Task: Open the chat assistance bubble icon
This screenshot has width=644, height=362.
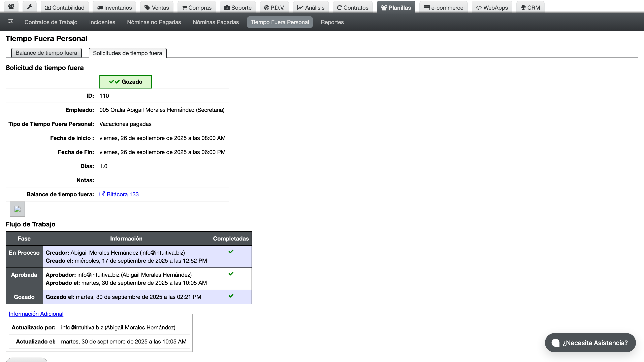Action: point(555,343)
